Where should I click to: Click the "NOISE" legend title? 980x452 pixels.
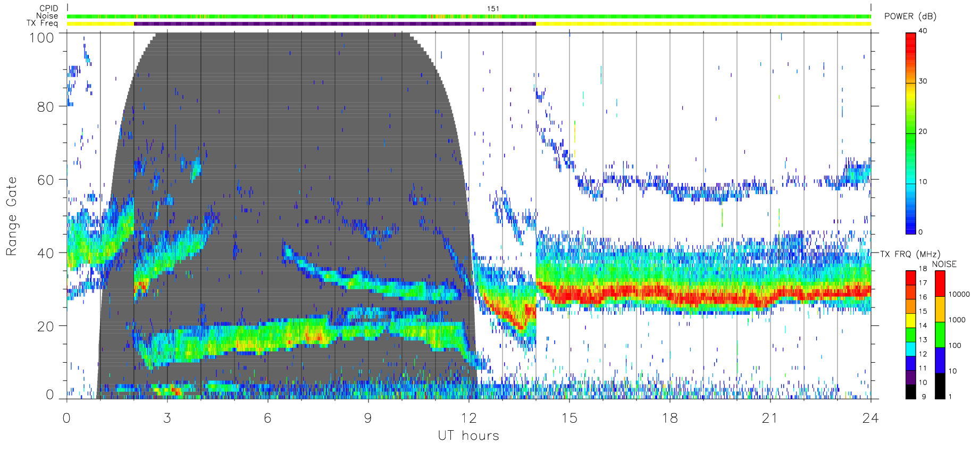[944, 264]
